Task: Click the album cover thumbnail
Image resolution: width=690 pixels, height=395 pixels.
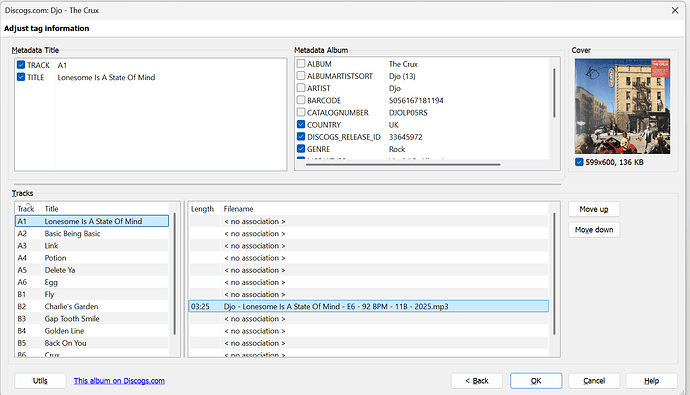Action: 623,106
